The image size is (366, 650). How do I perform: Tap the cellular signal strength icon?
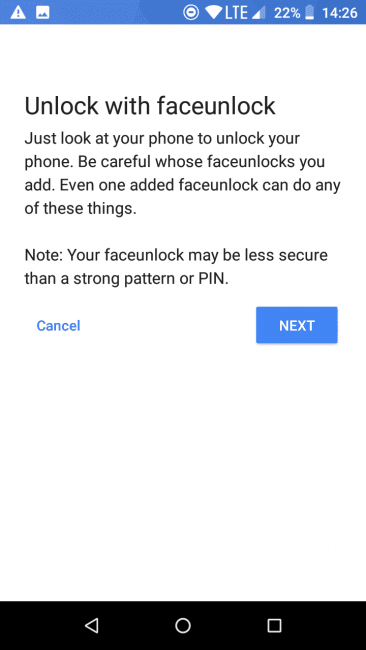coord(259,13)
